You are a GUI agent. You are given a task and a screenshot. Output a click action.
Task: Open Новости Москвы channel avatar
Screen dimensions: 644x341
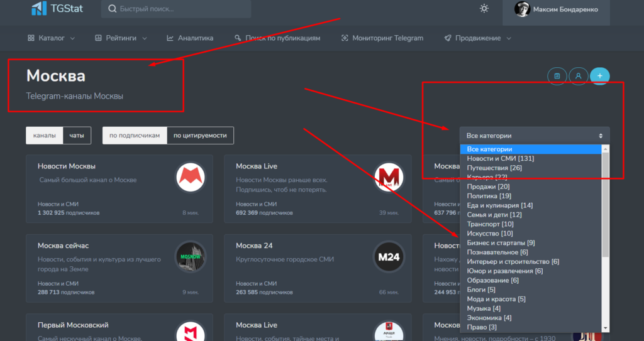pos(191,177)
